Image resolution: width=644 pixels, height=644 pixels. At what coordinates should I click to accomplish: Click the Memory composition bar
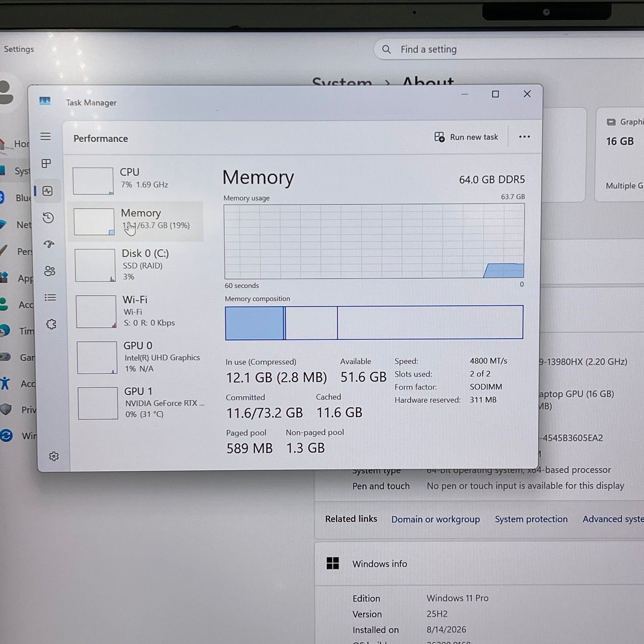(374, 323)
